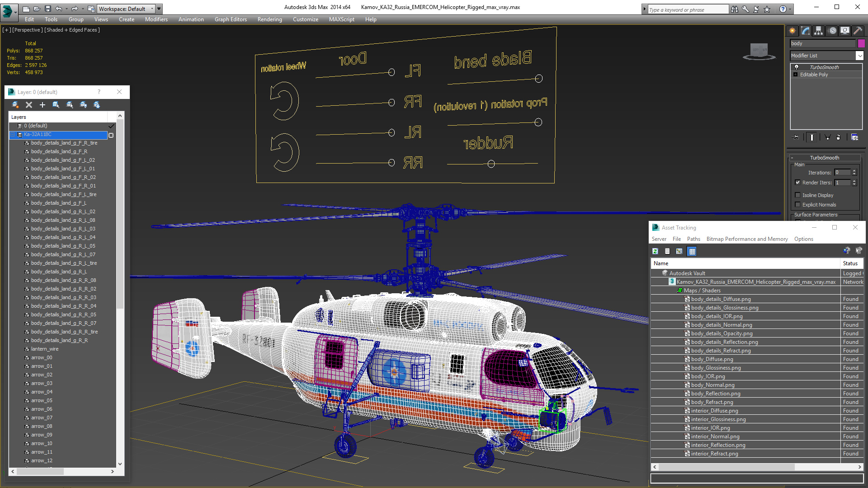Open the Modifier List dropdown
The image size is (868, 488).
click(x=859, y=56)
